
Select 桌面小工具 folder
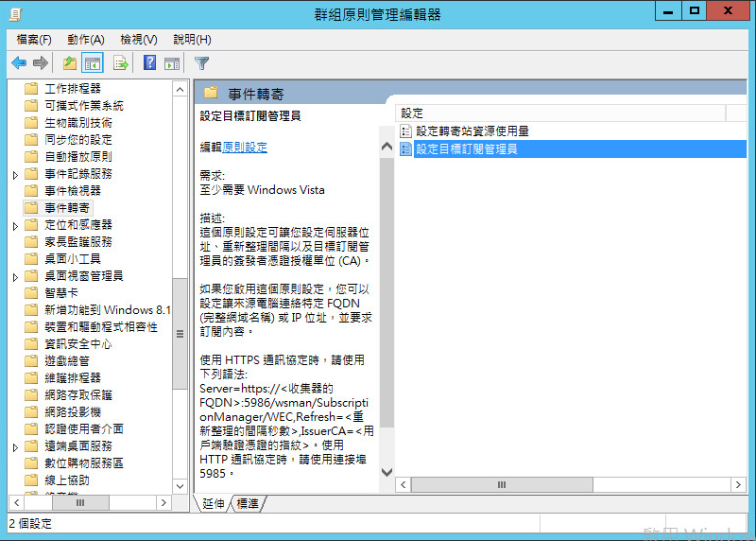(73, 258)
